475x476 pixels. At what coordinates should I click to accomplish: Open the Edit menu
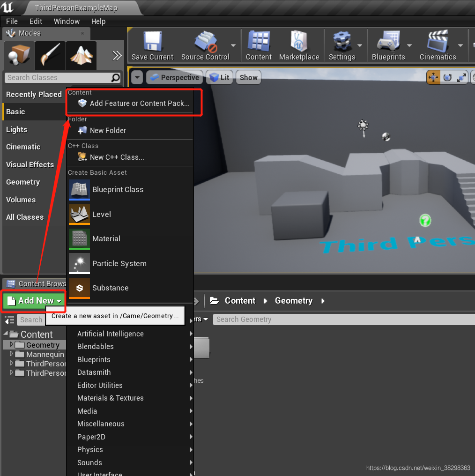click(36, 22)
